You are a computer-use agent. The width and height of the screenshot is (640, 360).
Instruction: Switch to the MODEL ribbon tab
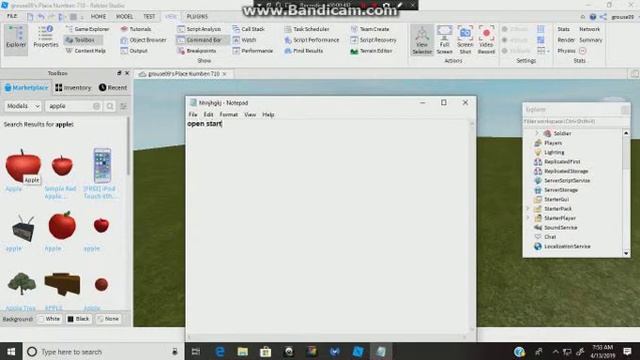point(124,16)
